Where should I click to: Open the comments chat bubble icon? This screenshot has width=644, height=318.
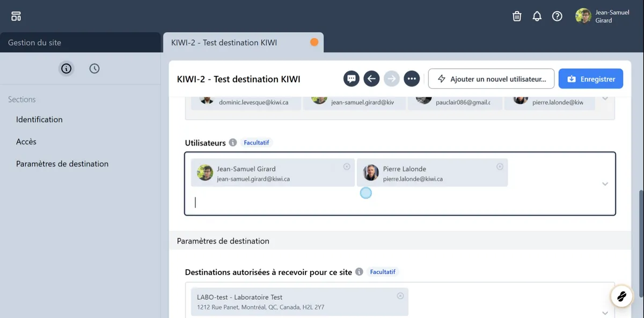pyautogui.click(x=352, y=79)
